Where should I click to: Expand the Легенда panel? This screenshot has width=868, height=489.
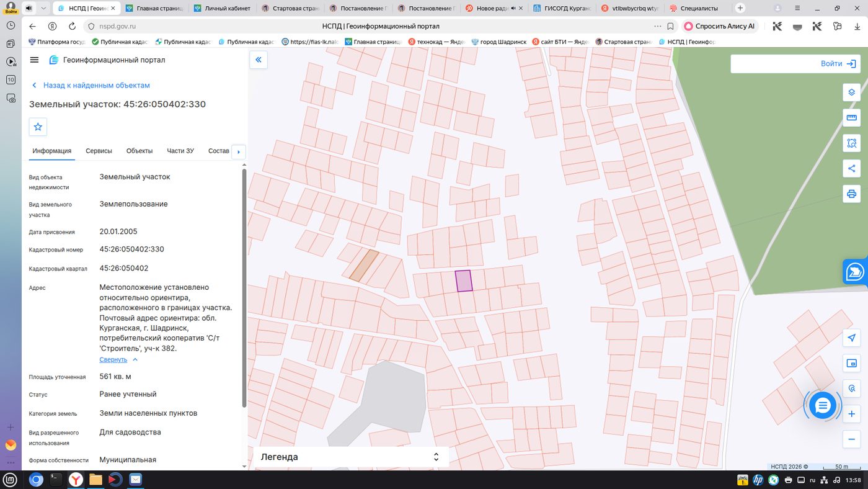(x=350, y=457)
